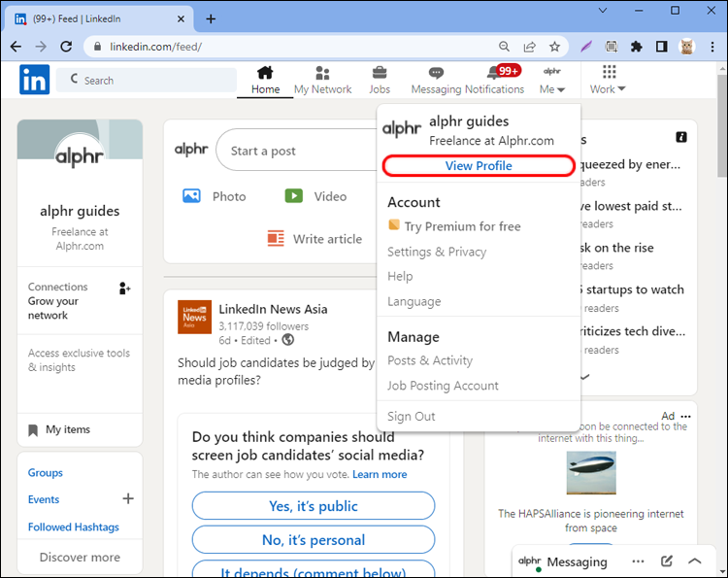Click Sign Out
The height and width of the screenshot is (578, 728).
[x=412, y=417]
